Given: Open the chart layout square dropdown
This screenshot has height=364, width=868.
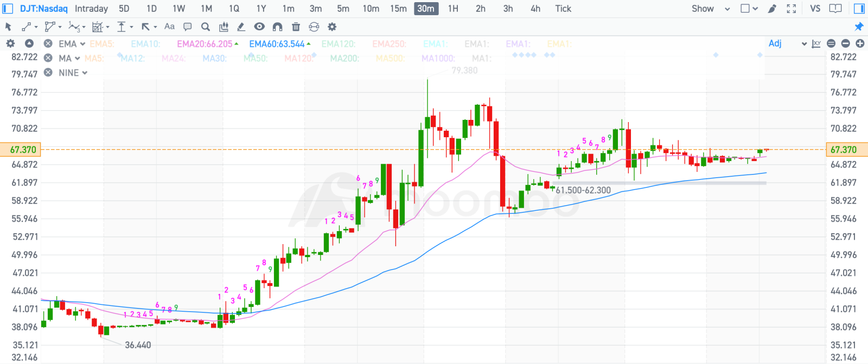Looking at the screenshot, I should pyautogui.click(x=749, y=9).
